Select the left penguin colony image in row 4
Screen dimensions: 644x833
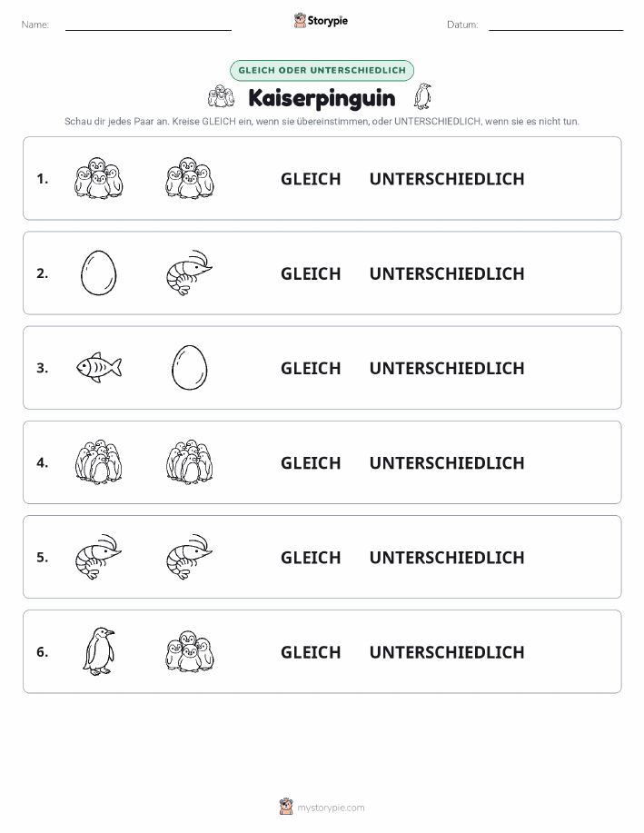pyautogui.click(x=99, y=461)
